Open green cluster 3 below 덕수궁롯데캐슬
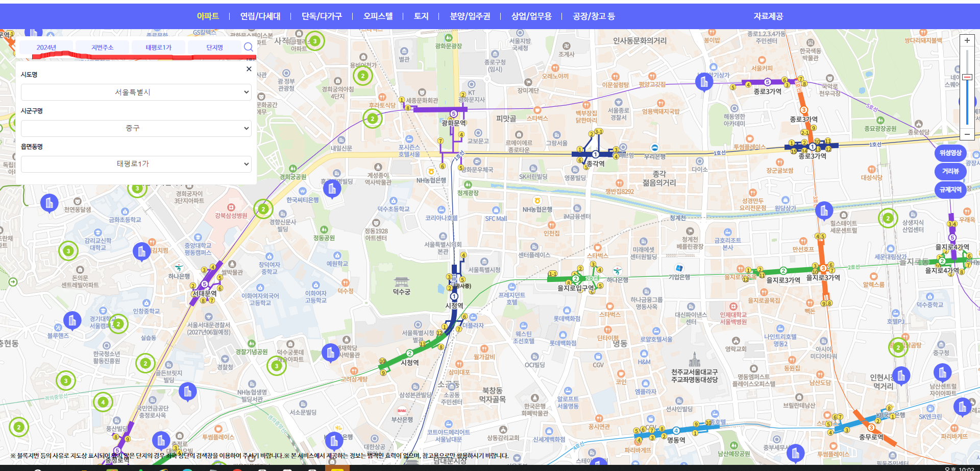This screenshot has width=980, height=471. 276,366
